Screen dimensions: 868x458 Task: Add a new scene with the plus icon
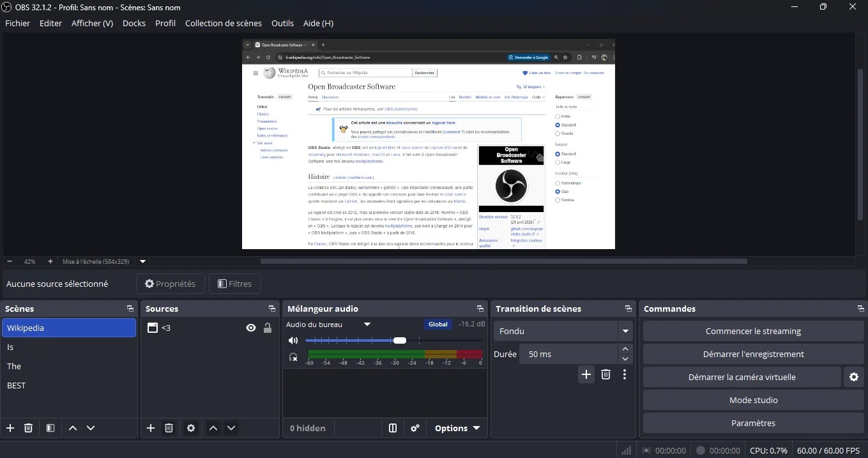pyautogui.click(x=10, y=428)
